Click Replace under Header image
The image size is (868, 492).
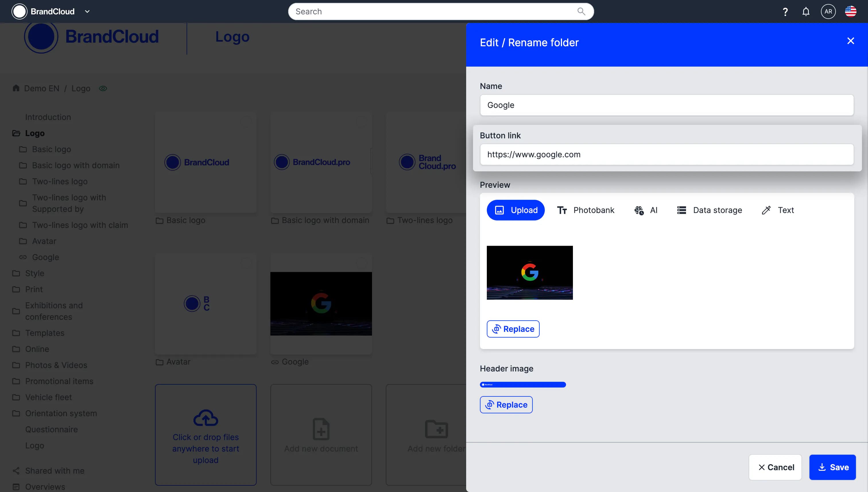click(x=506, y=405)
